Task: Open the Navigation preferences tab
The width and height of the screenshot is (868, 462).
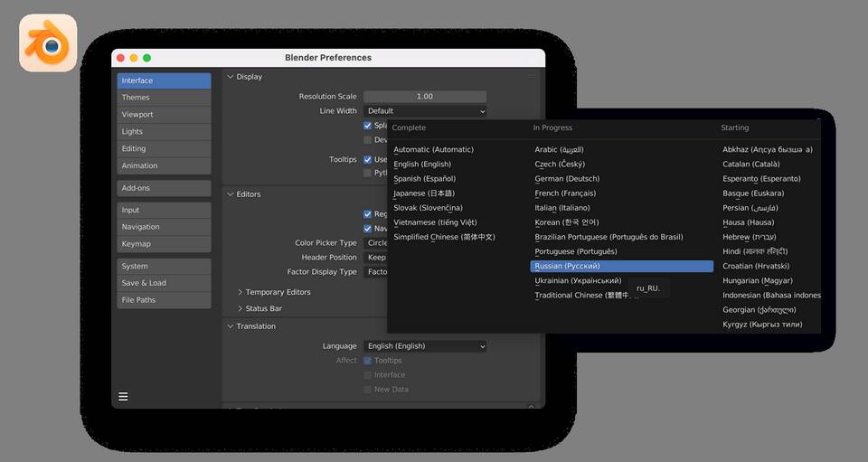Action: pyautogui.click(x=164, y=227)
